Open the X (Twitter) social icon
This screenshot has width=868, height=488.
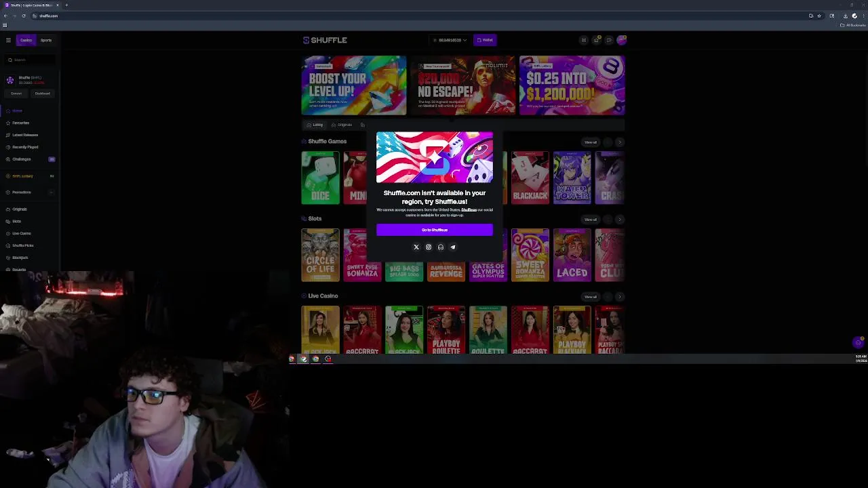click(416, 247)
